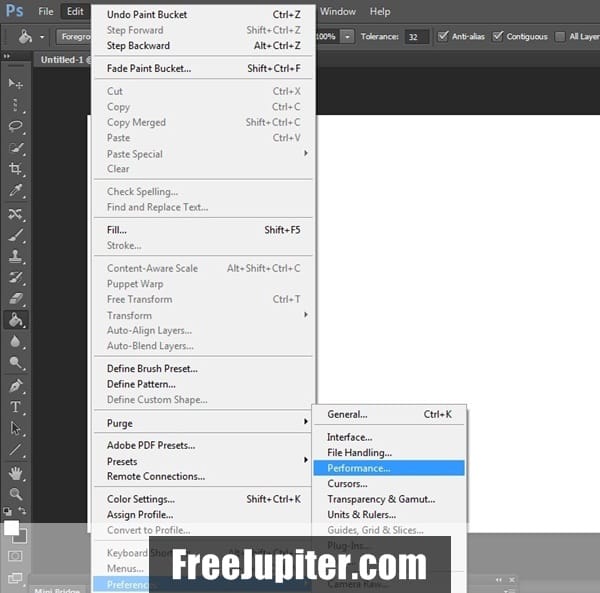Expand the toolbox panel double arrows
The image size is (600, 593).
pos(7,56)
